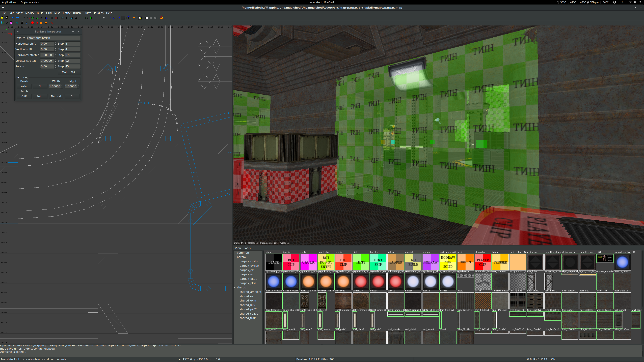644x362 pixels.
Task: Click the orange stacked-curves patch icon
Action: (x=41, y=23)
